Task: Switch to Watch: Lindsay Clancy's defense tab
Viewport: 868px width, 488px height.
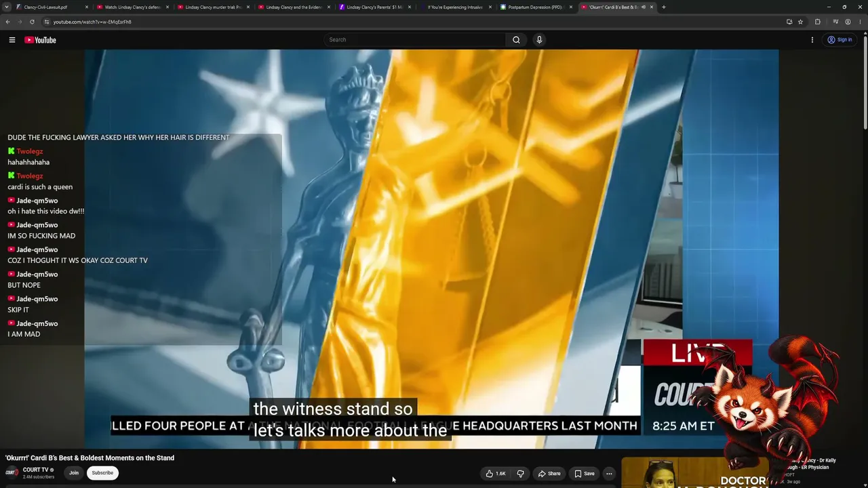Action: (x=132, y=7)
